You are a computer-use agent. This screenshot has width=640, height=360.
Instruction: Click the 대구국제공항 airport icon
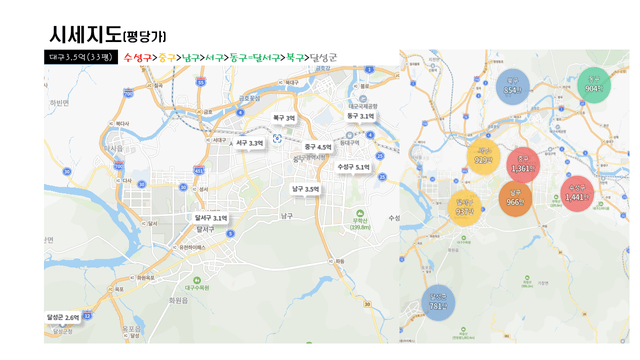[363, 99]
